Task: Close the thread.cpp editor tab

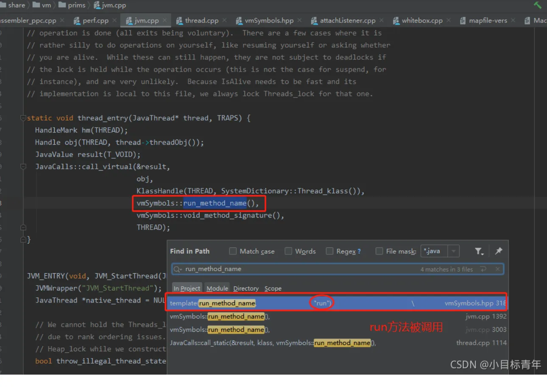Action: (224, 20)
